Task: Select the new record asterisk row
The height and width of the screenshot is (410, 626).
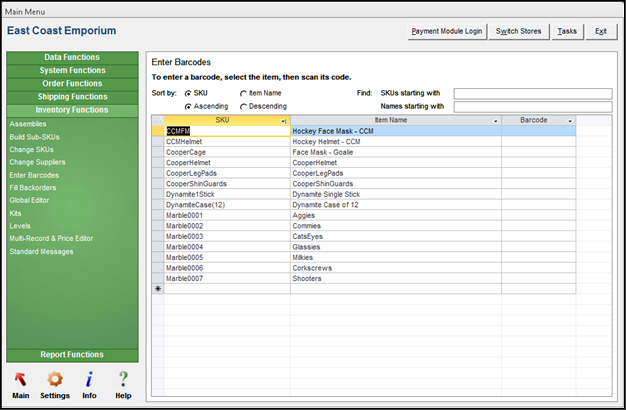Action: tap(158, 289)
